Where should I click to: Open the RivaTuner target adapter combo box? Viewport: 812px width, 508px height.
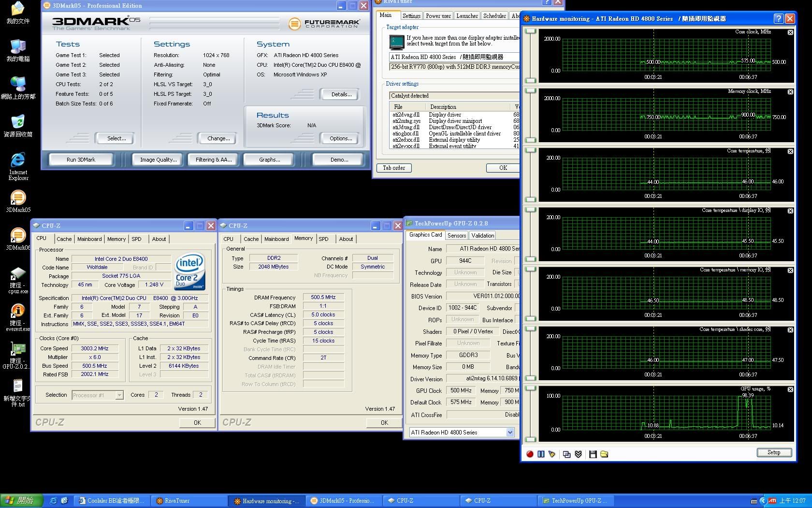(454, 57)
